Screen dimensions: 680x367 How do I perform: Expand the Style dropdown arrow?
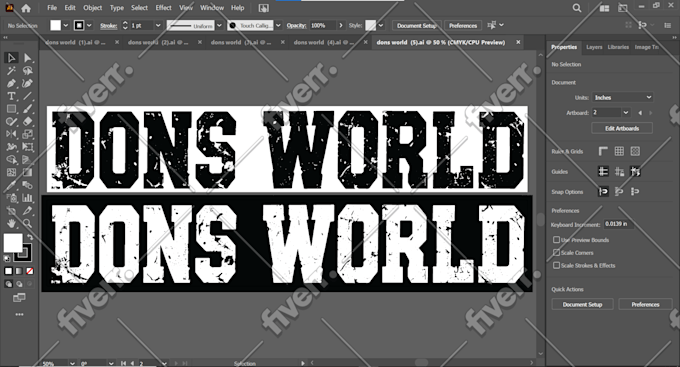[x=381, y=26]
